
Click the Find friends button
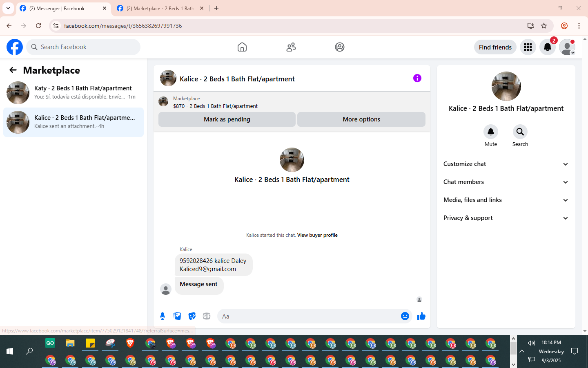(x=495, y=47)
